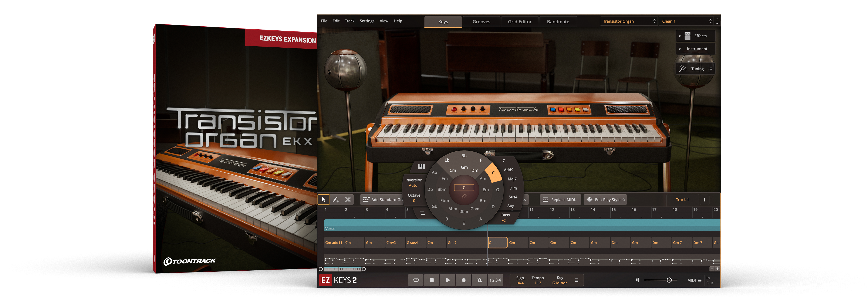Toggle the metronome button
This screenshot has width=868, height=301.
tap(479, 280)
